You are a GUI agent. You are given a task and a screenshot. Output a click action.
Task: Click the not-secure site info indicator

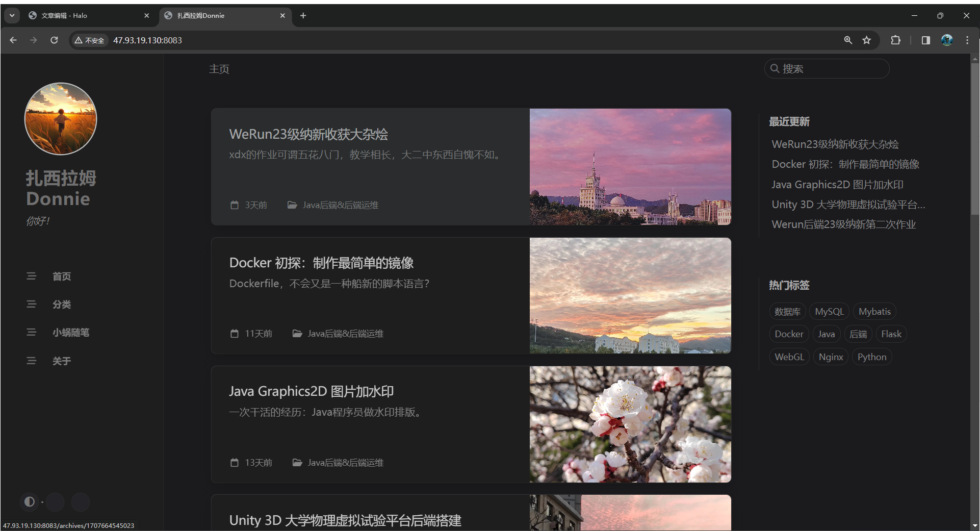click(x=90, y=40)
